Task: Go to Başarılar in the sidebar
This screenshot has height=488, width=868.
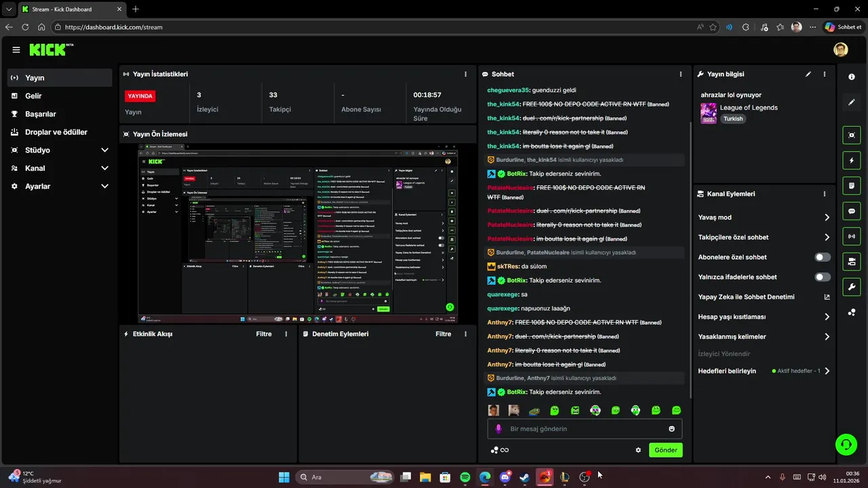Action: (60, 114)
